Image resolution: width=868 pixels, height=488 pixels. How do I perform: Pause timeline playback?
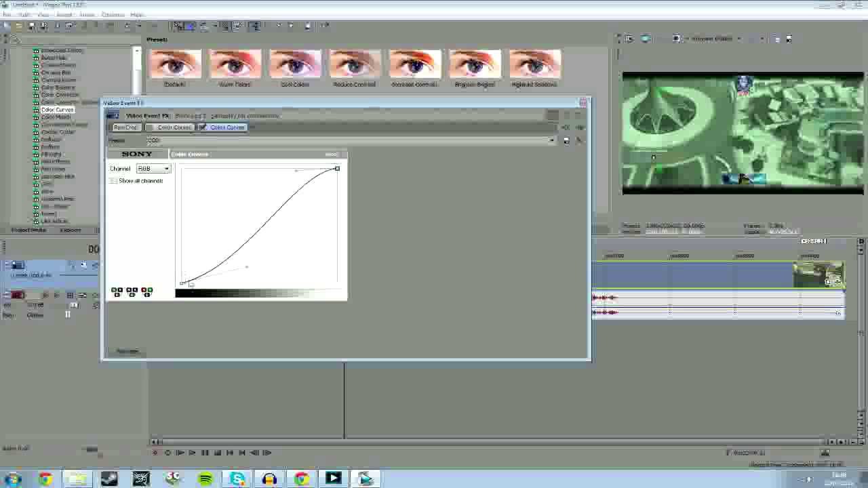(205, 453)
